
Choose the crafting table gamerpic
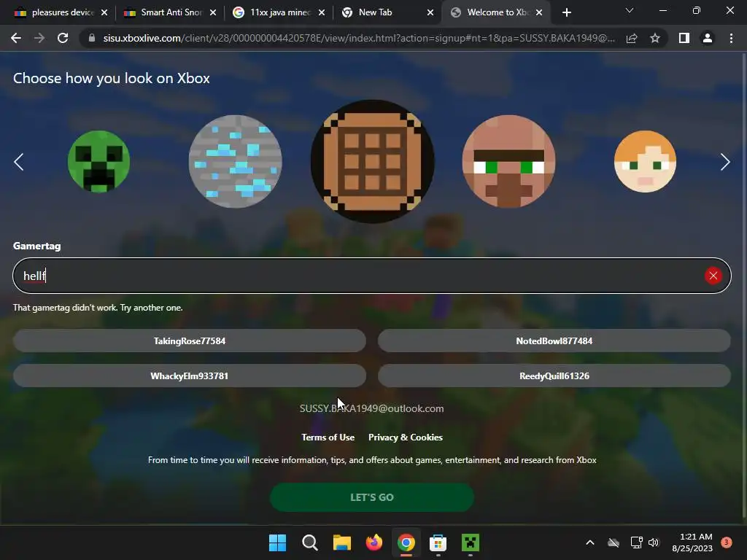372,161
